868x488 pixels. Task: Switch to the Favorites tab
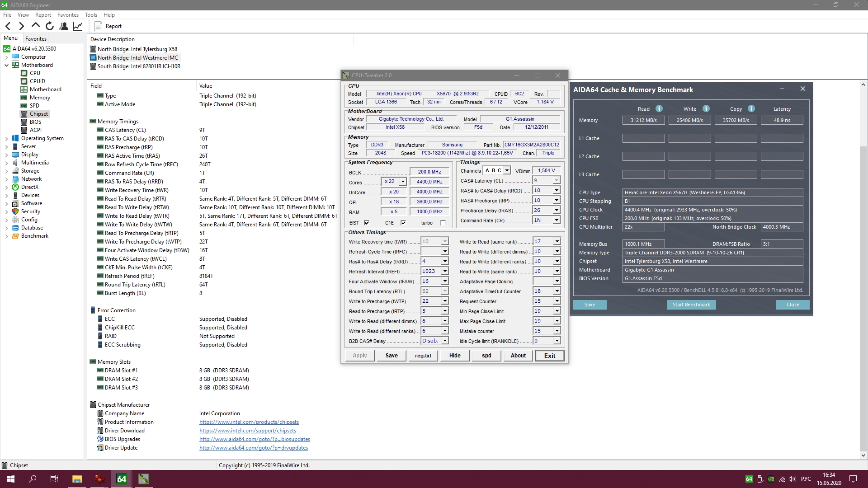[36, 39]
